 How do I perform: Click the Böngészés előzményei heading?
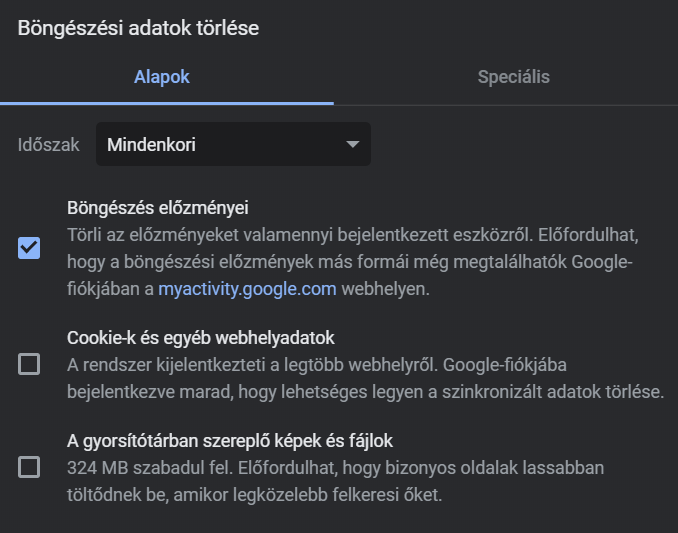[x=158, y=208]
